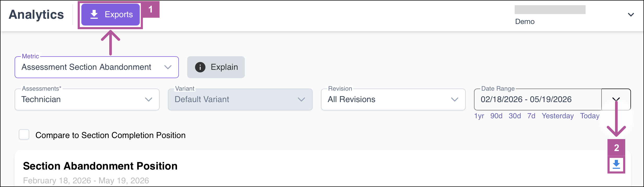Select the 90d date shortcut

click(496, 116)
